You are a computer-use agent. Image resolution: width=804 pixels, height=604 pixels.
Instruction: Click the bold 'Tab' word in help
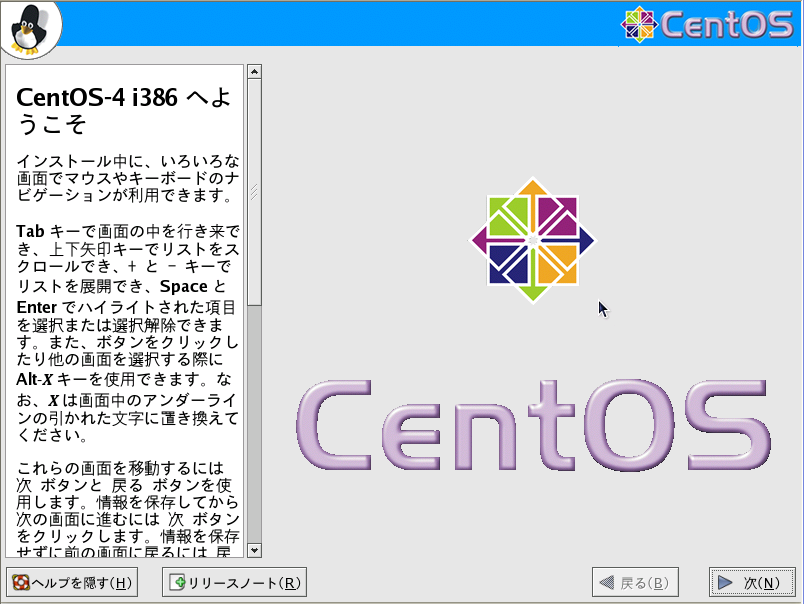pos(30,231)
